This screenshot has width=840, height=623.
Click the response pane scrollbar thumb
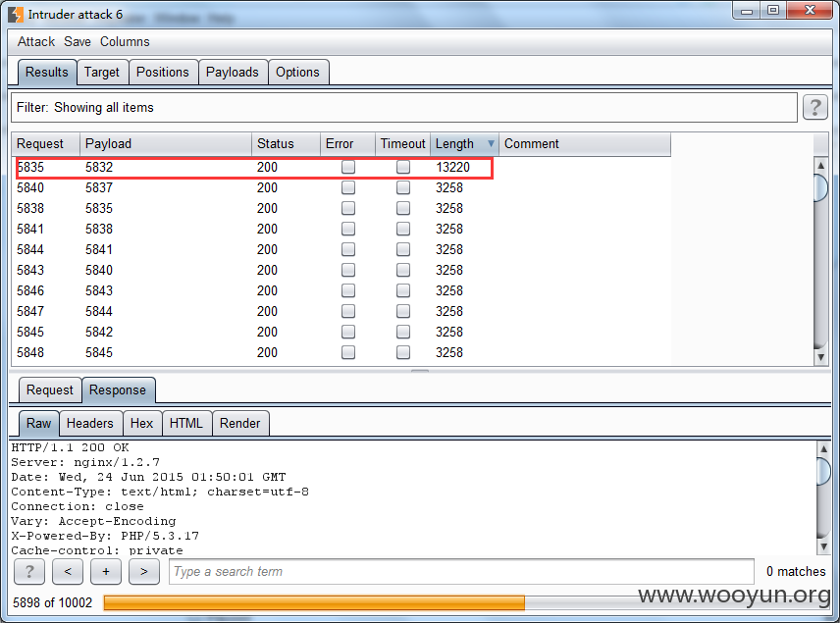point(823,470)
